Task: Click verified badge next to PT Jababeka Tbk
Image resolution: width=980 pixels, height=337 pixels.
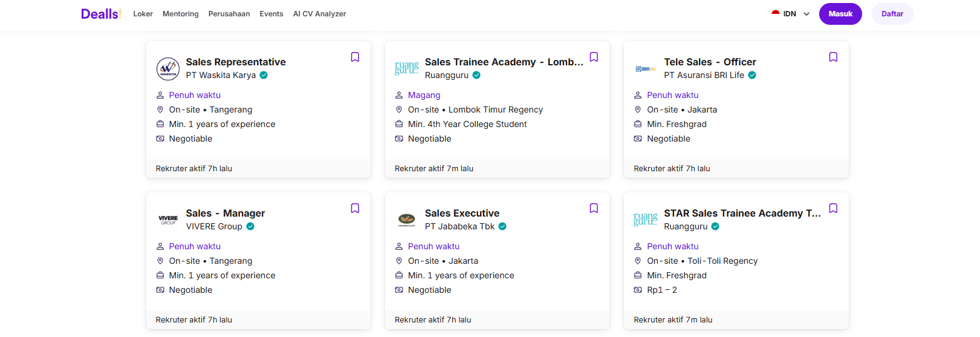Action: pos(502,226)
